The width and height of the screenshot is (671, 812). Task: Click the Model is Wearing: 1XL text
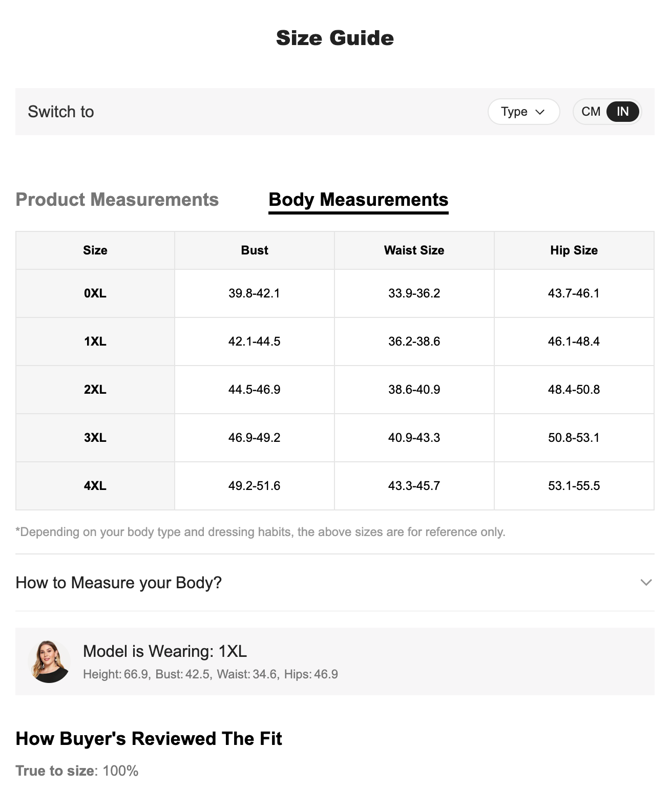click(165, 651)
